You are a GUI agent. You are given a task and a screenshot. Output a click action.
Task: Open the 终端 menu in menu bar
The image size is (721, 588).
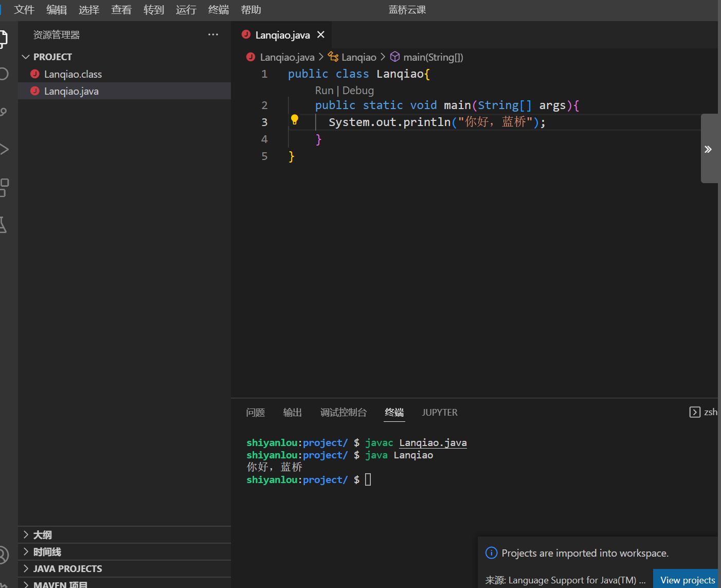(219, 10)
